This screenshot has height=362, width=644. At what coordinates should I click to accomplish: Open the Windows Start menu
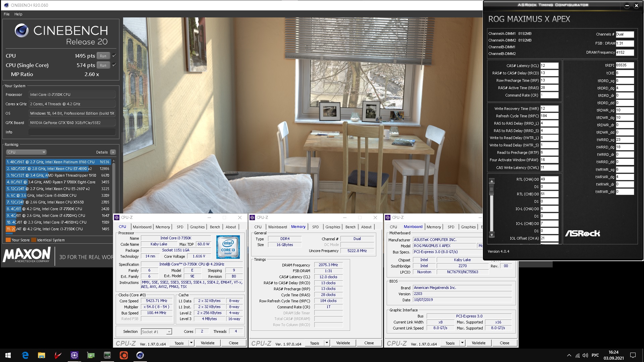8,355
